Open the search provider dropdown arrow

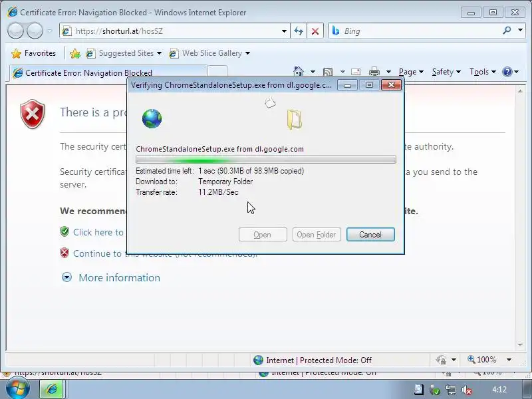coord(521,31)
